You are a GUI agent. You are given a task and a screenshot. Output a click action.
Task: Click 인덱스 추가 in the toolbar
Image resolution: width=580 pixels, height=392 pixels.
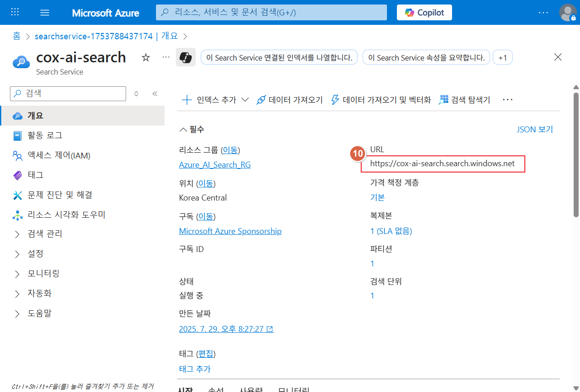(x=209, y=100)
